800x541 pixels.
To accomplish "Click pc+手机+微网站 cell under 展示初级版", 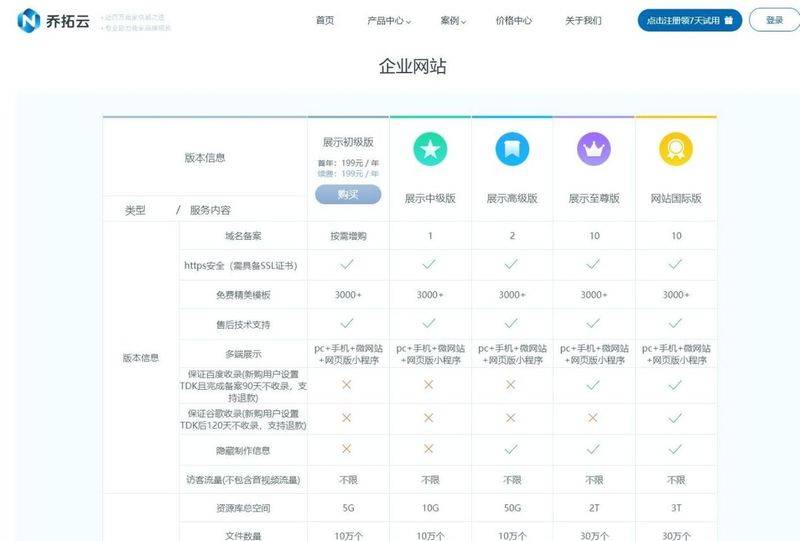I will coord(348,354).
